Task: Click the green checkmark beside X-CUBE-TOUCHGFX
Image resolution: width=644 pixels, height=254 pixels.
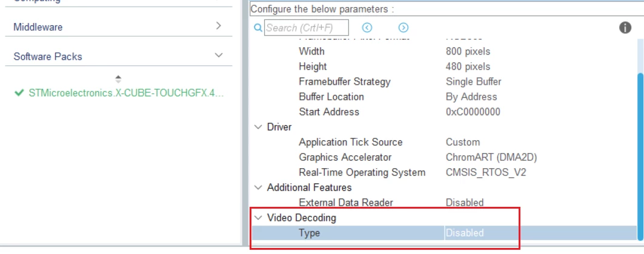Action: coord(19,93)
